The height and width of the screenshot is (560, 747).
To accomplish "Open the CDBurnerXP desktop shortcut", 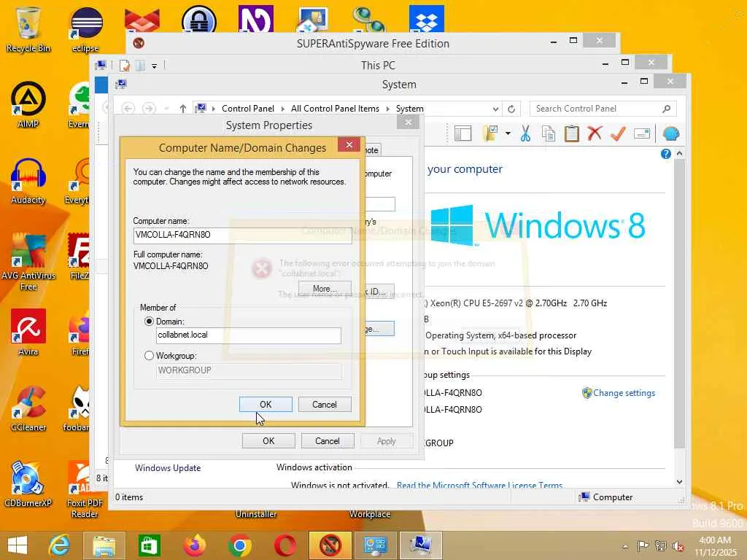I will [x=28, y=484].
